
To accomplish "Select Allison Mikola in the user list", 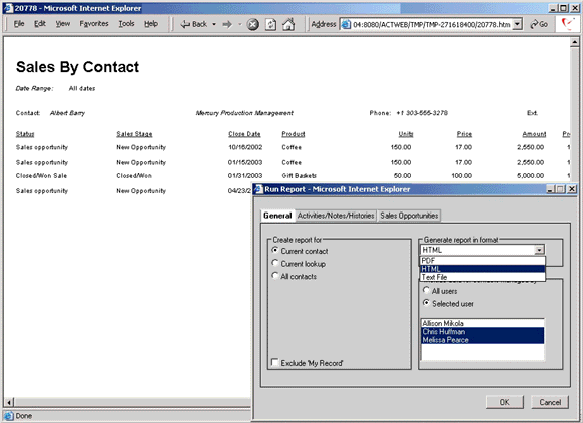I will pos(483,323).
